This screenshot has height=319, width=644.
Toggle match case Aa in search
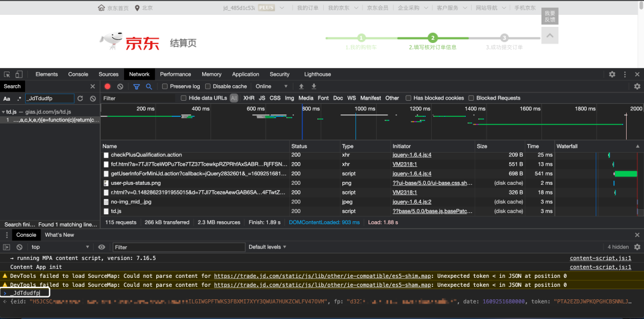coord(7,98)
